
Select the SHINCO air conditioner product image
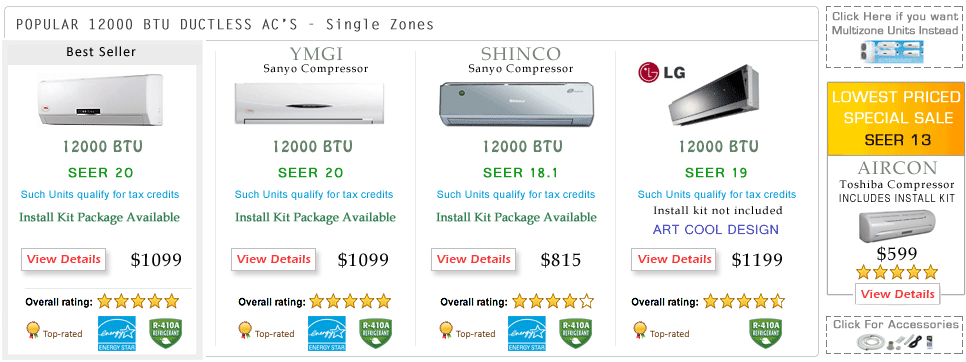515,104
